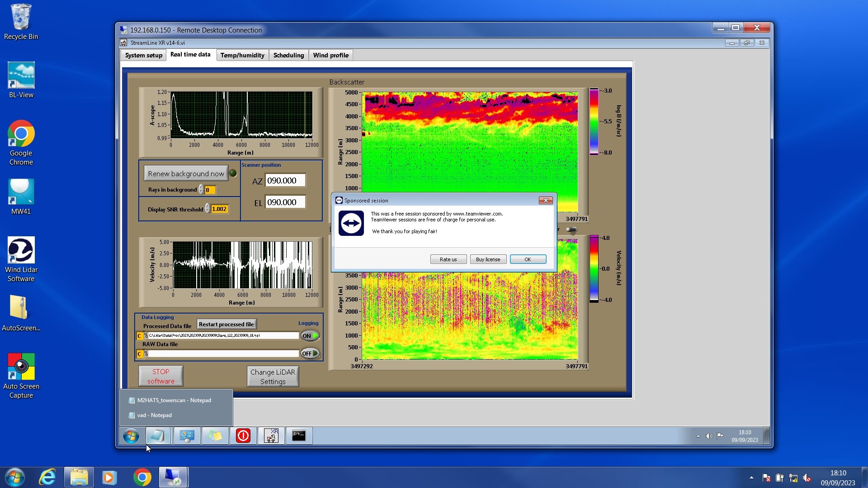Click the red power taskbar icon
Image resolution: width=868 pixels, height=488 pixels.
[x=243, y=436]
